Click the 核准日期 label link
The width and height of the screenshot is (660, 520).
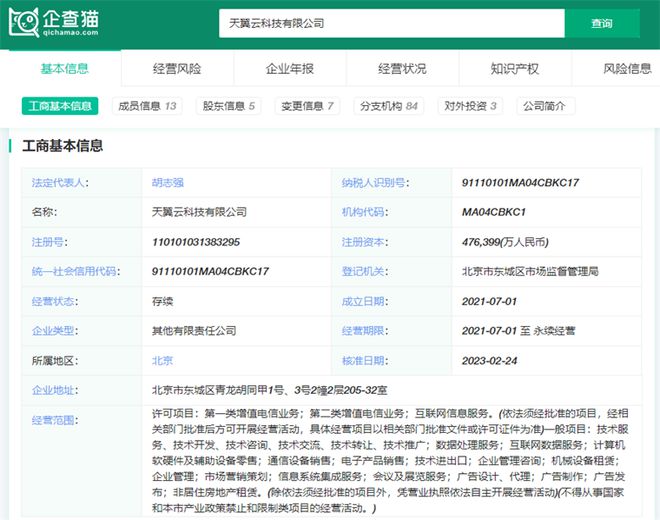point(363,361)
